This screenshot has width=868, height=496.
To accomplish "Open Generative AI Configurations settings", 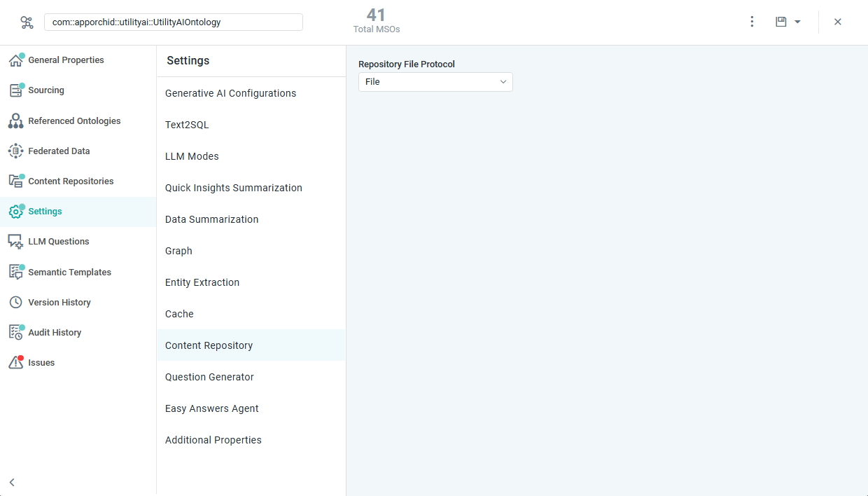I will click(251, 93).
